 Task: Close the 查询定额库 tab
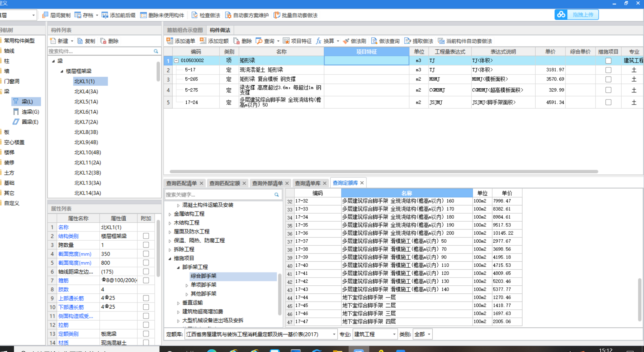362,183
